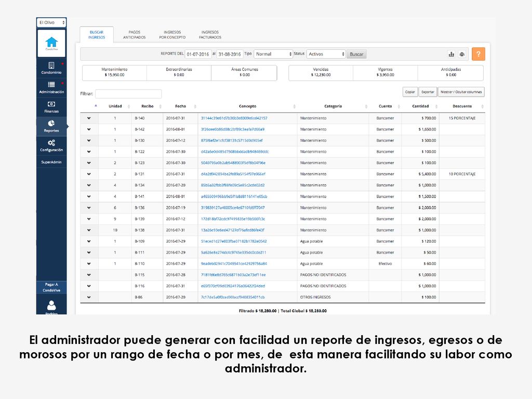Viewport: 532px width, 399px height.
Task: Open the Condominio sidebar section
Action: point(51,68)
